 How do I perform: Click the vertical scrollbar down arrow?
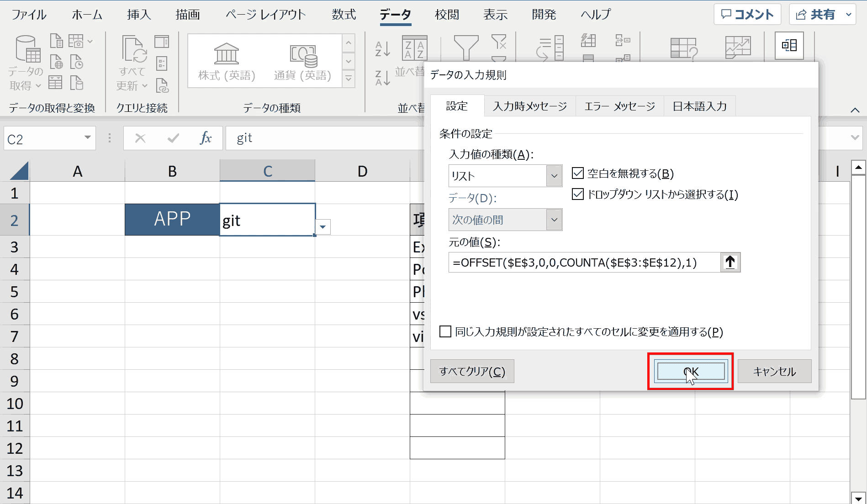pyautogui.click(x=858, y=499)
